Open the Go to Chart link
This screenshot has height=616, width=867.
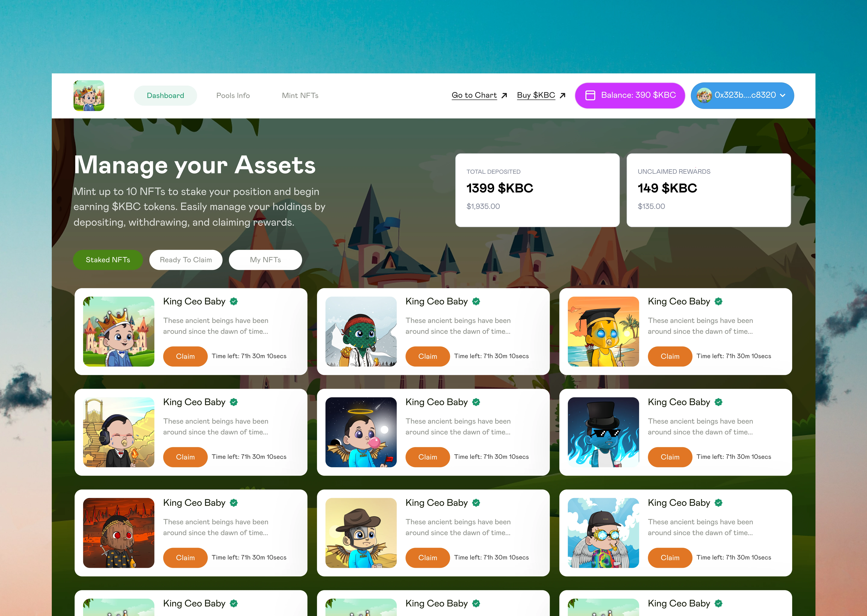pos(474,95)
